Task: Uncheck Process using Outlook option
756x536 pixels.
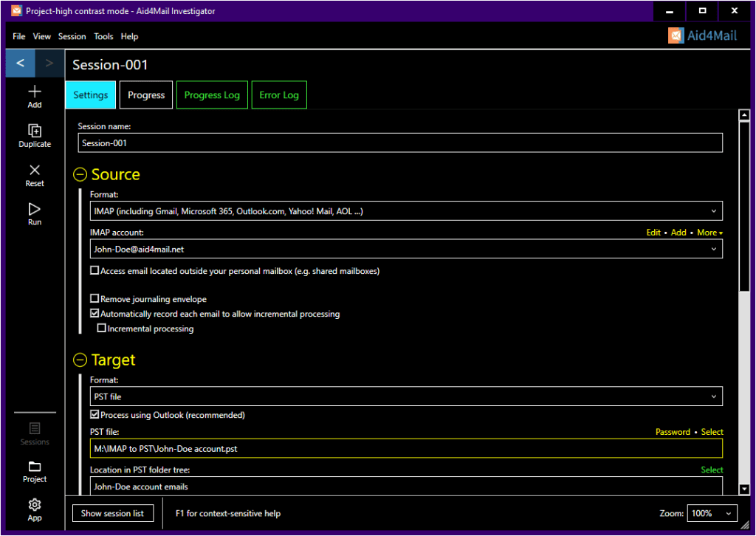Action: (x=94, y=414)
